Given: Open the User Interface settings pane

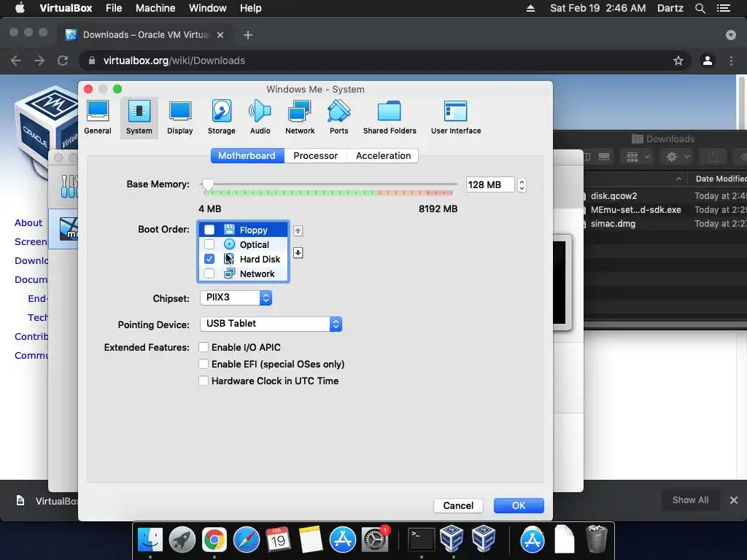Looking at the screenshot, I should point(455,117).
